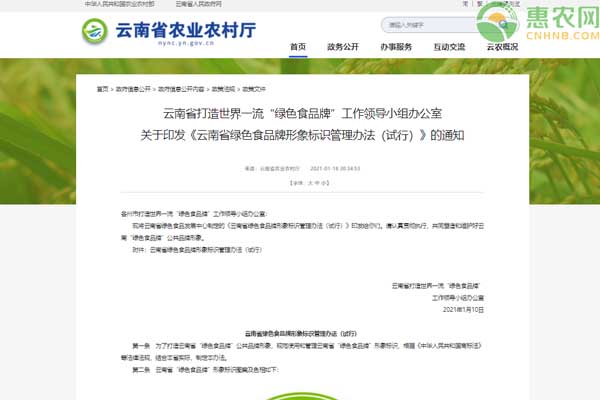Click the paragraph starting 第一条
Image resolution: width=600 pixels, height=400 pixels.
[302, 352]
